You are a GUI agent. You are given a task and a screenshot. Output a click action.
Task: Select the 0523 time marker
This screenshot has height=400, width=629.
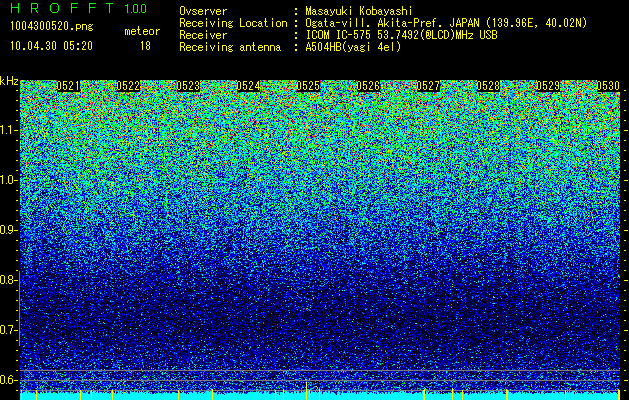click(188, 86)
